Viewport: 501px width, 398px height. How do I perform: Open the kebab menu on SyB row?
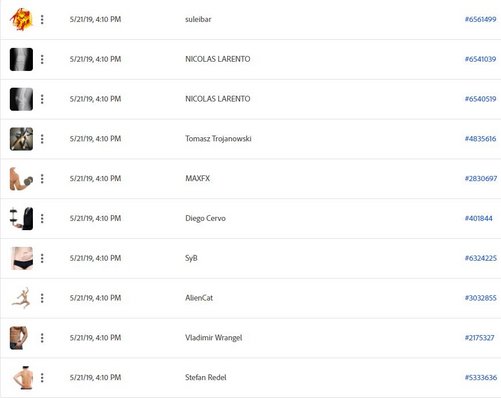click(42, 258)
